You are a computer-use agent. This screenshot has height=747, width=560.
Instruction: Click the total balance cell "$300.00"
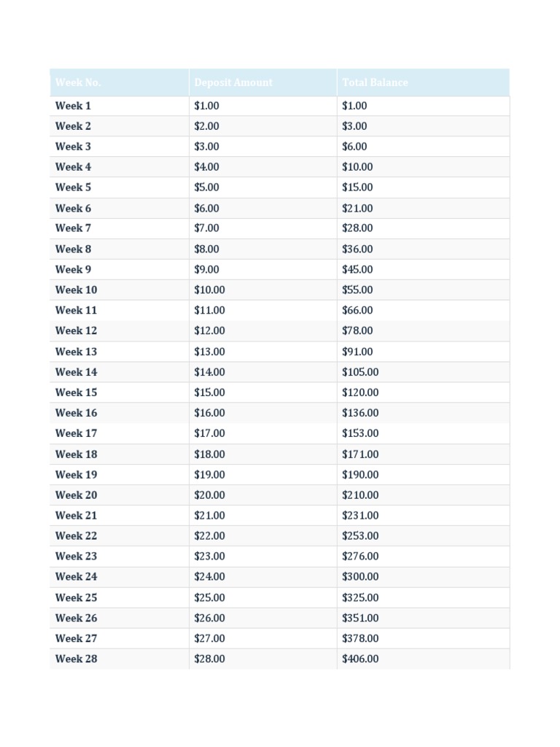[360, 576]
